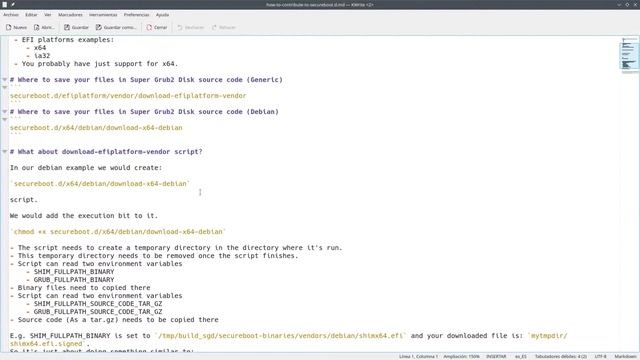The width and height of the screenshot is (640, 360).
Task: Open the Preferencias menu
Action: point(136,15)
